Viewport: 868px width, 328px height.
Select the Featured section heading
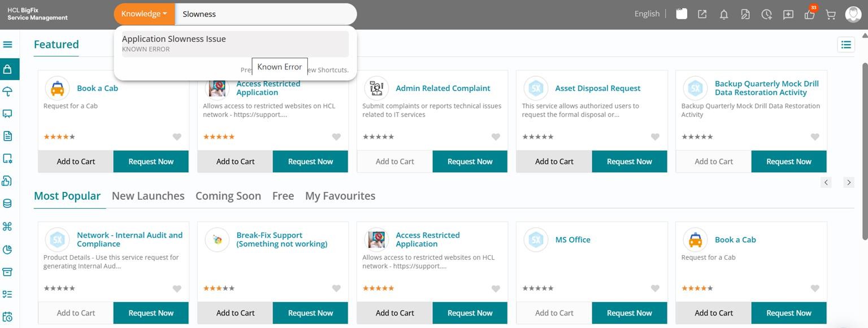57,45
